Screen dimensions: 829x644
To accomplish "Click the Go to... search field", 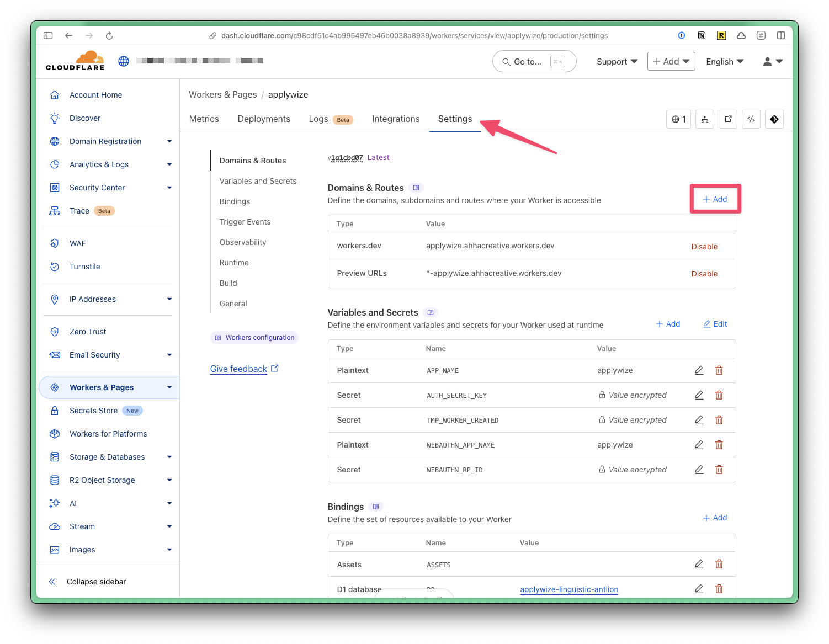I will point(534,62).
